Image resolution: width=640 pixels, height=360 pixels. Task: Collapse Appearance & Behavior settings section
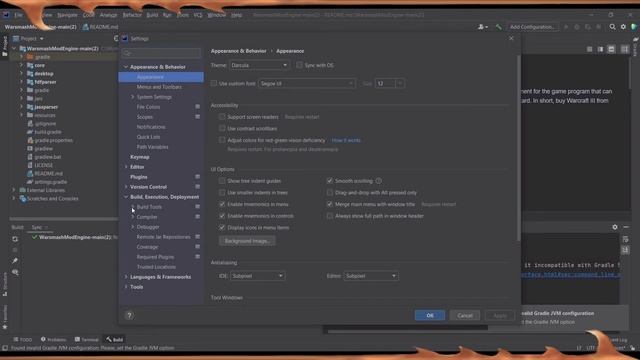[126, 67]
